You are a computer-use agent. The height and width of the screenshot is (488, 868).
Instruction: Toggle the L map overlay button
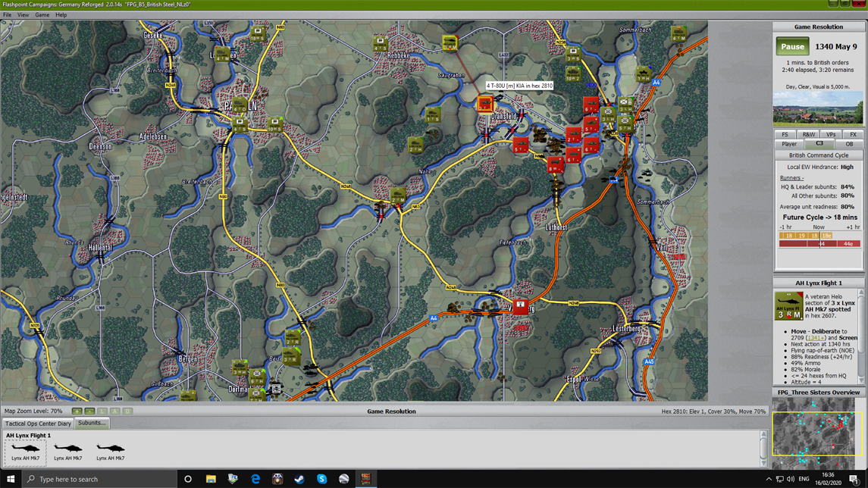[102, 411]
